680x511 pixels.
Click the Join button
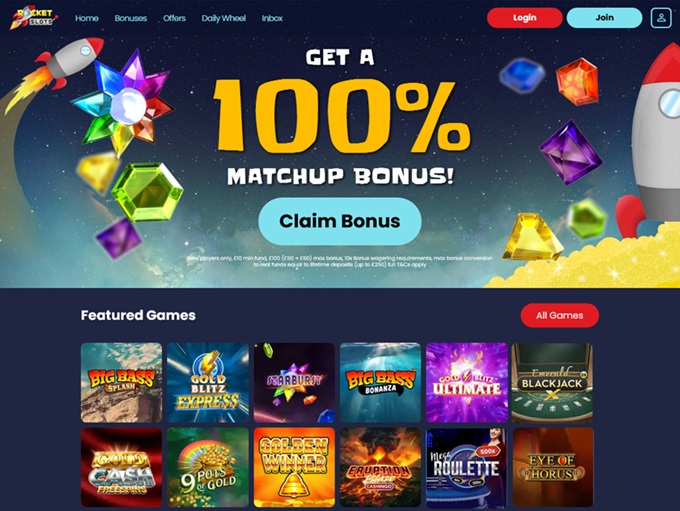(x=604, y=18)
